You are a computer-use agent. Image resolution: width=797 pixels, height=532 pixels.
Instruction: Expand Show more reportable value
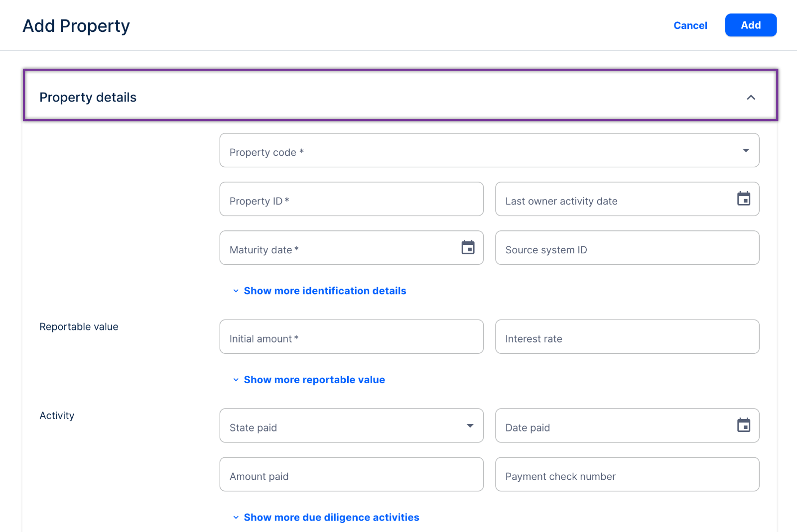point(314,380)
